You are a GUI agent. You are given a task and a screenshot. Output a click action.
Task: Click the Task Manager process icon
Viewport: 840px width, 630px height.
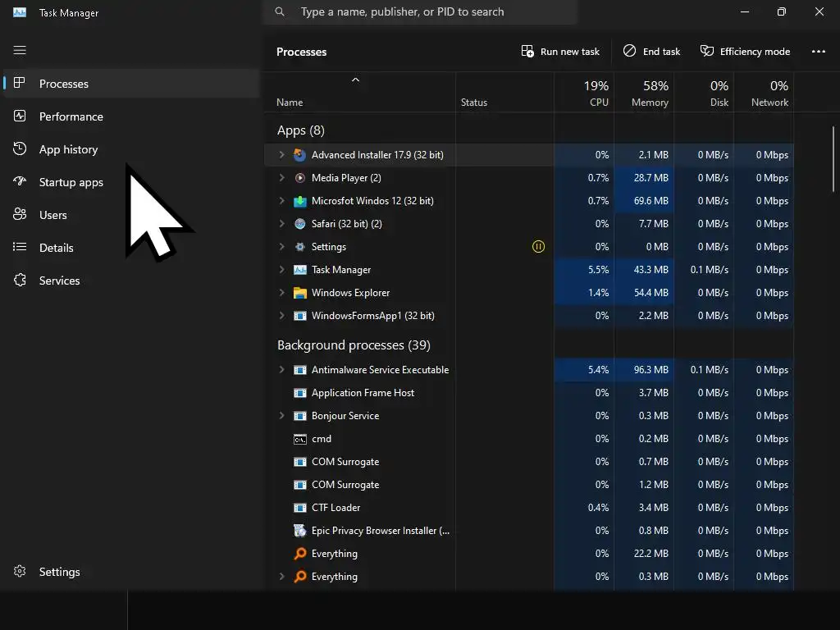pos(300,270)
